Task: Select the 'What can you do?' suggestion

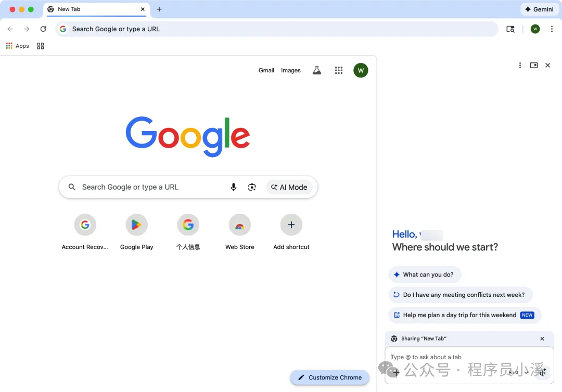Action: coord(425,275)
